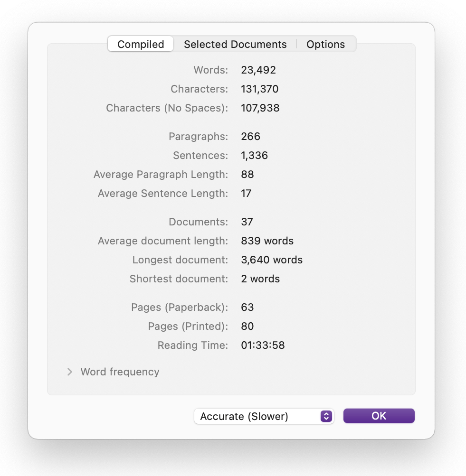Select the Pages (Printed) value 80
Screen dimensions: 466x476
pyautogui.click(x=247, y=327)
